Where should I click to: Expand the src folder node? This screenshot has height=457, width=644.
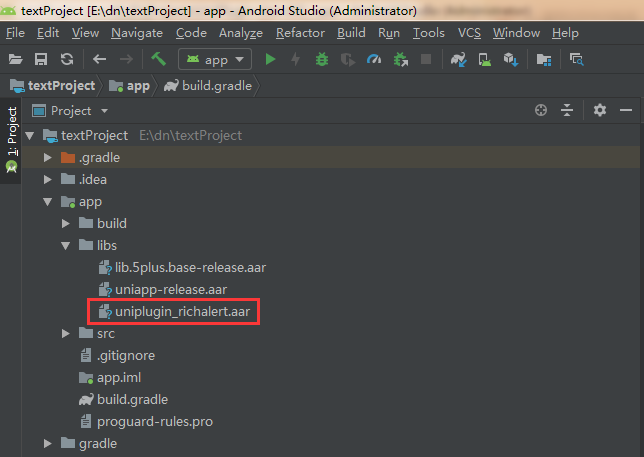click(x=66, y=333)
